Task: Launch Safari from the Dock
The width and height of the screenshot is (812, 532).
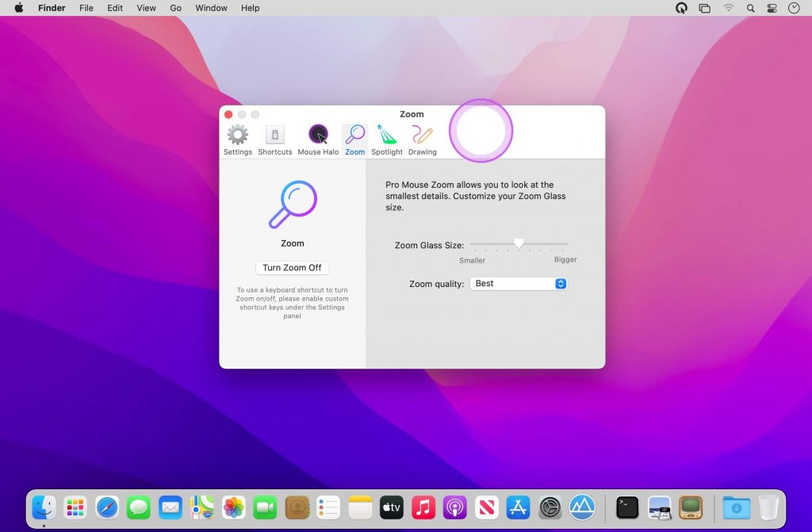Action: tap(107, 507)
